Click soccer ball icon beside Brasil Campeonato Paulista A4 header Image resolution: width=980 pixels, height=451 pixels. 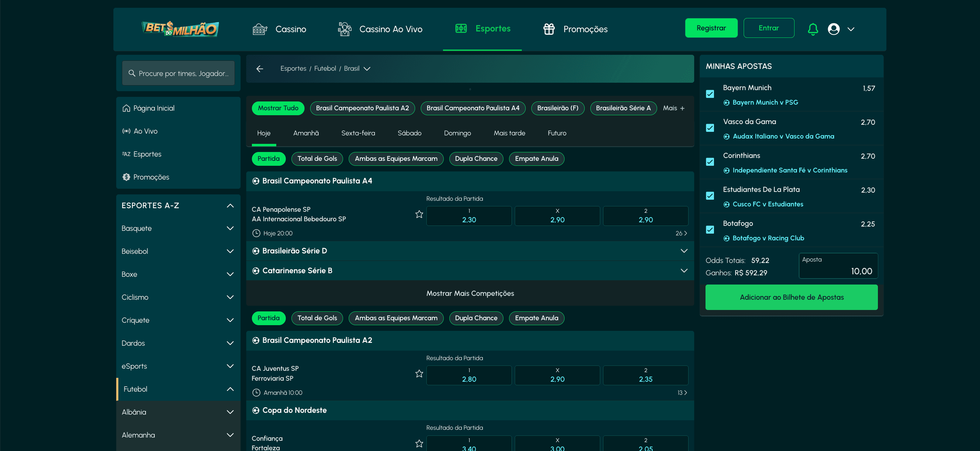(256, 181)
